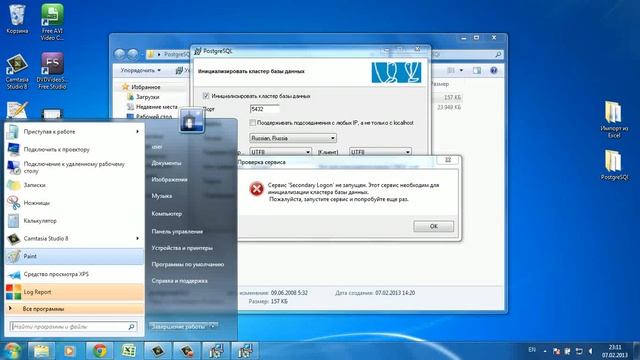Click the Back button in the Explorer window
The width and height of the screenshot is (640, 360).
tap(120, 54)
